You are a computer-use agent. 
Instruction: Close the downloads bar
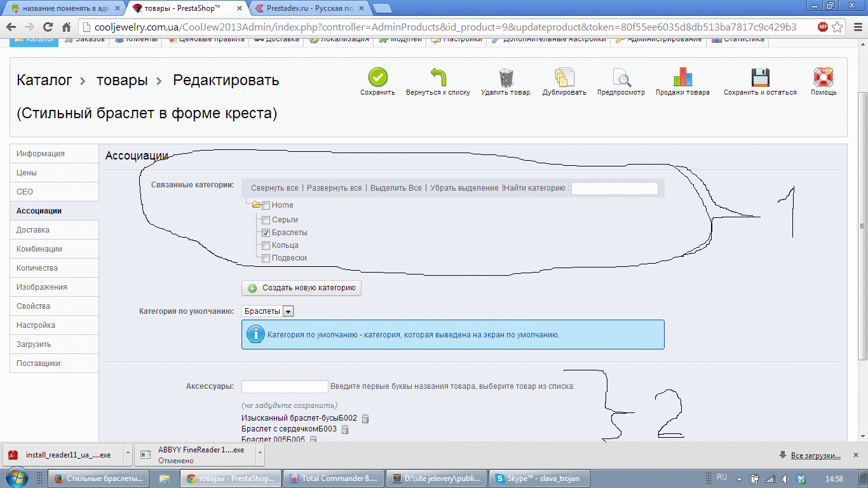855,455
